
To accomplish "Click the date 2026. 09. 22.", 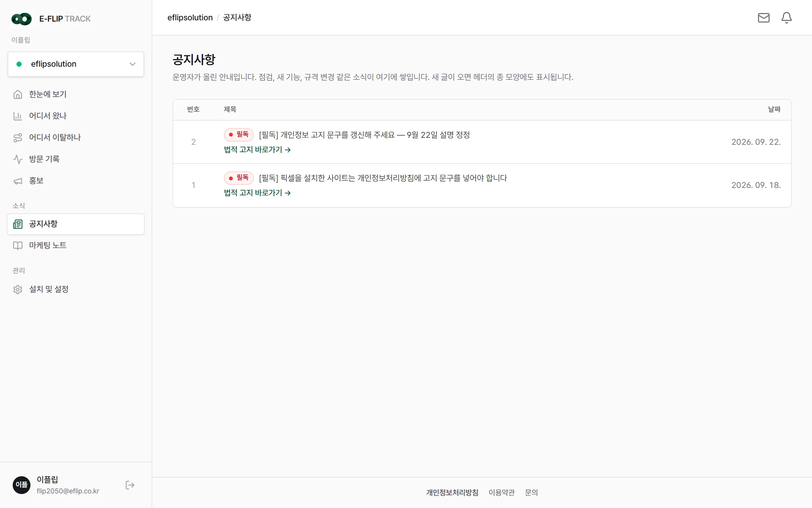I will coord(756,142).
